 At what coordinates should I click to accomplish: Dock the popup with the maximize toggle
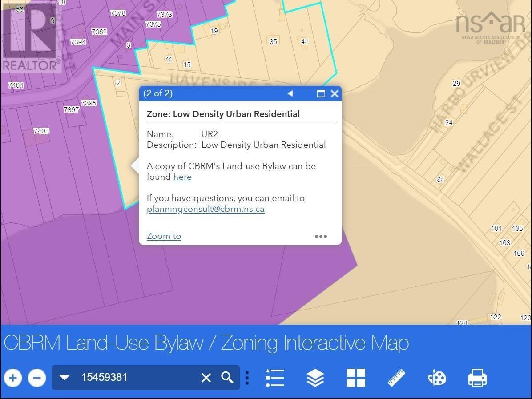(321, 93)
